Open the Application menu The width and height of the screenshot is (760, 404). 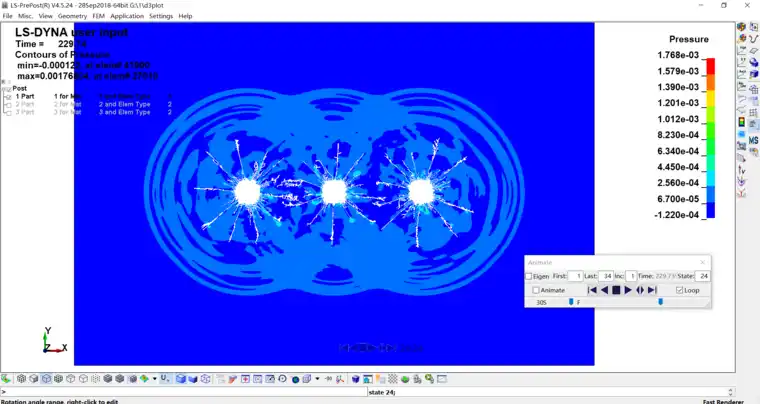pyautogui.click(x=127, y=16)
